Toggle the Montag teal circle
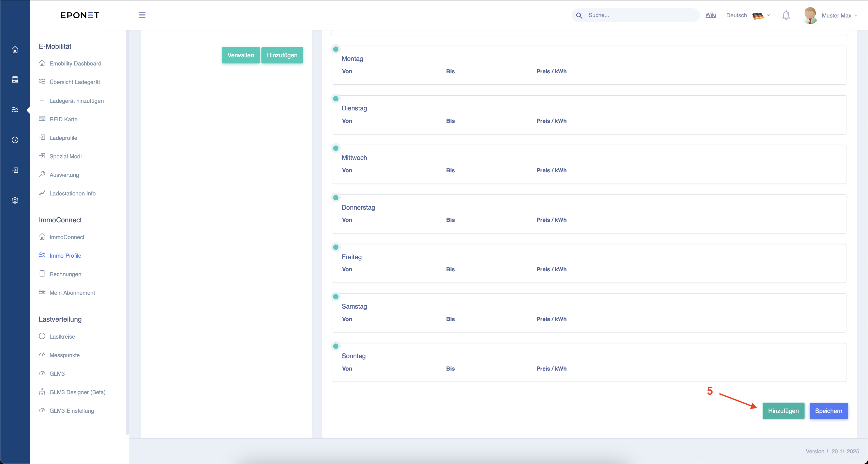This screenshot has width=868, height=464. point(336,49)
